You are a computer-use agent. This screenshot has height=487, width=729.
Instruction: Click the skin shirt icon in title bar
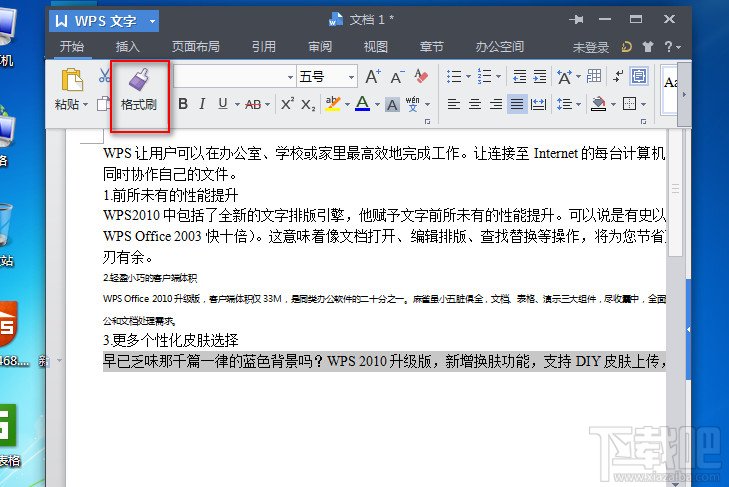(x=648, y=47)
